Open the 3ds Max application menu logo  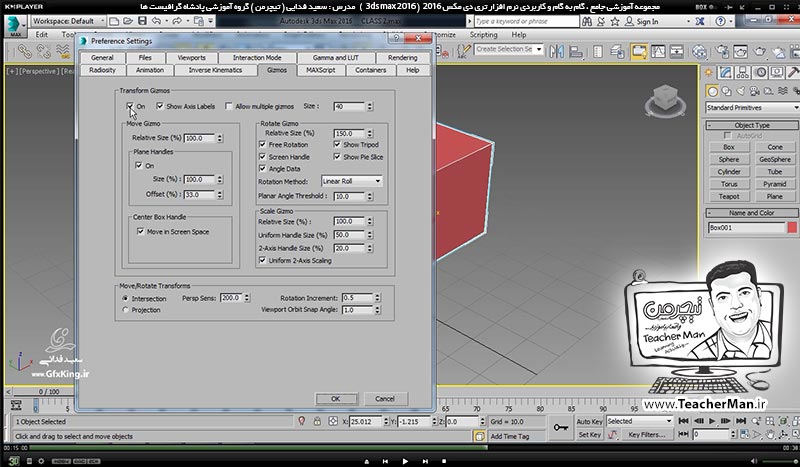15,26
